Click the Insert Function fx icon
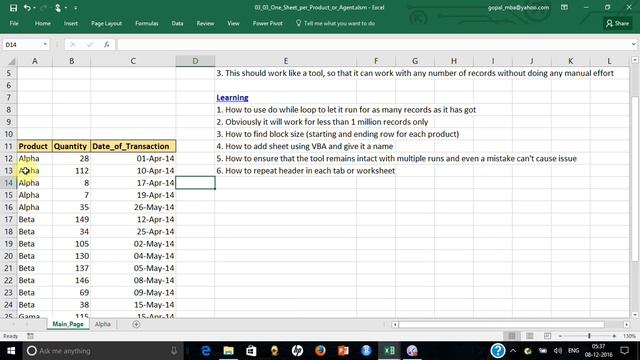The height and width of the screenshot is (360, 640). (x=107, y=44)
